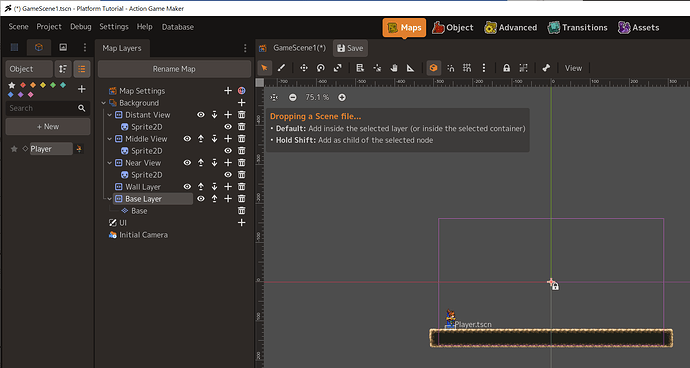Image resolution: width=690 pixels, height=368 pixels.
Task: Hide the Base Layer
Action: 201,199
